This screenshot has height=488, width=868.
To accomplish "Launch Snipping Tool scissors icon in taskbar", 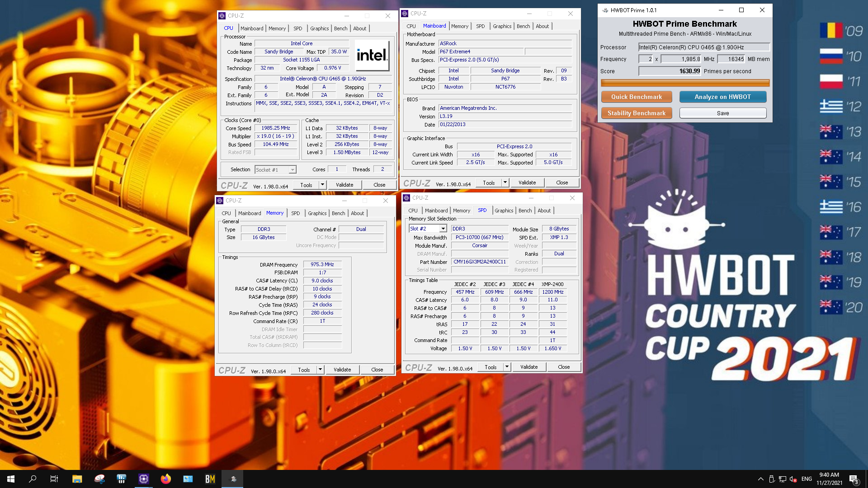I will pos(99,479).
